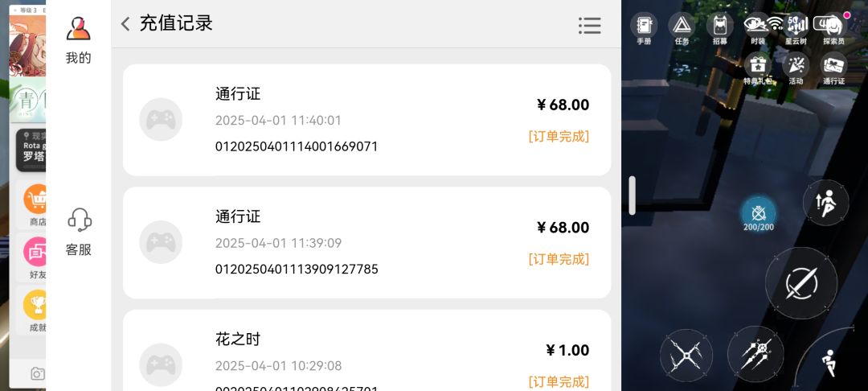This screenshot has width=868, height=391.
Task: Click the panel's vertical scroll handle
Action: point(633,195)
